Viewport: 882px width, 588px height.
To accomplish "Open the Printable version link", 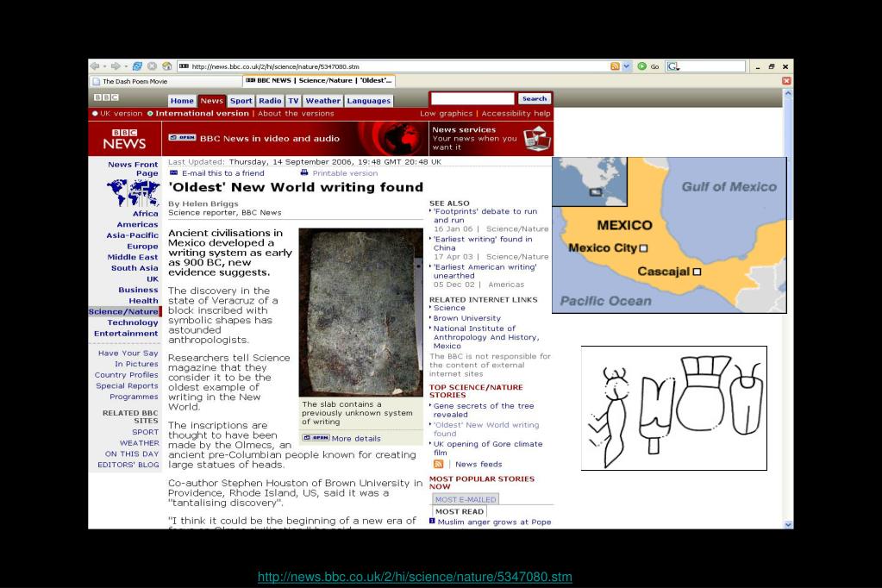I will 345,173.
